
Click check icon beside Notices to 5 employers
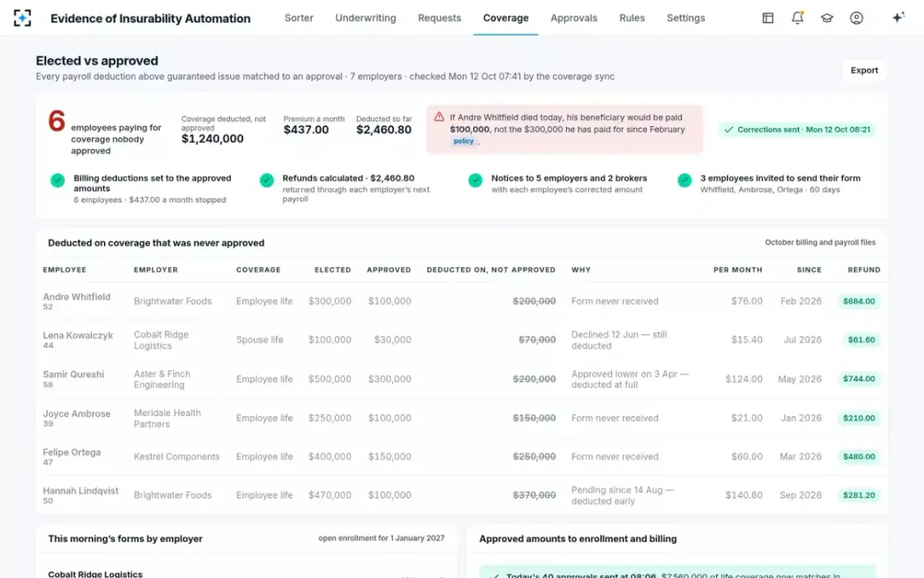tap(476, 180)
